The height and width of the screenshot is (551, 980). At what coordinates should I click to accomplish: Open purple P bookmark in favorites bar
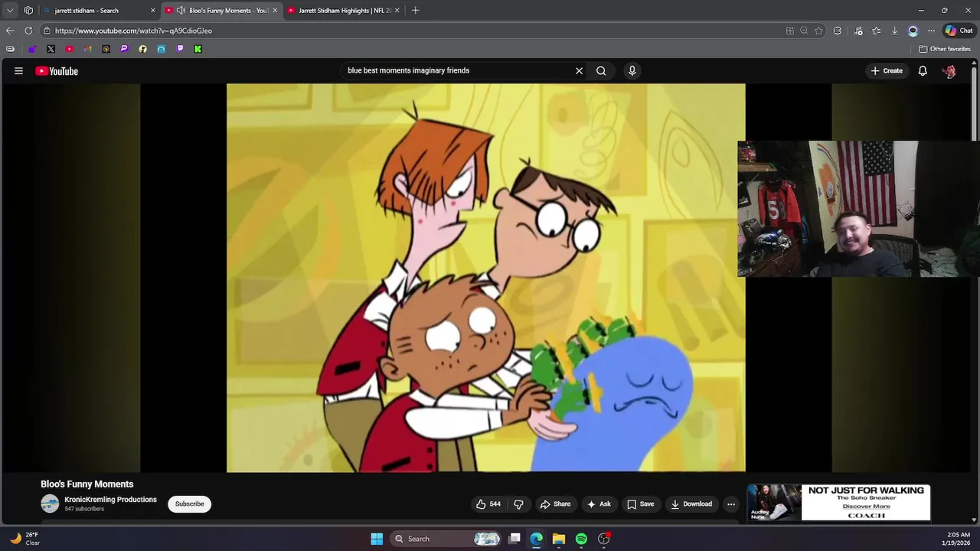tap(124, 49)
